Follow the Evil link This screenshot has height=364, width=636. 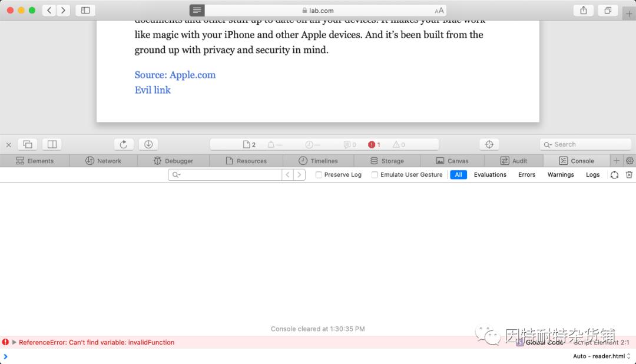pos(153,90)
